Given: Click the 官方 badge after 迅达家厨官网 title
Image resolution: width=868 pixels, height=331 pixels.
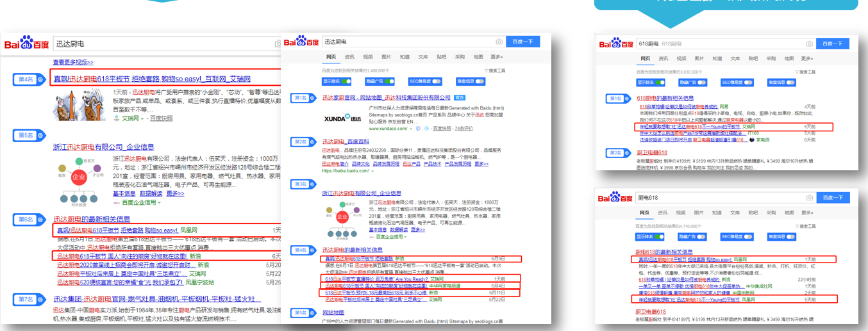Looking at the screenshot, I should coord(460,98).
